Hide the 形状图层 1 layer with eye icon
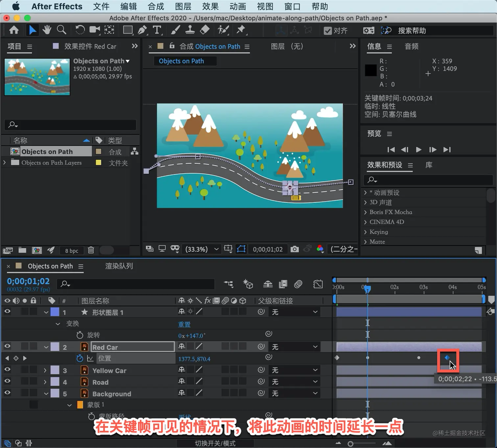 (x=7, y=312)
